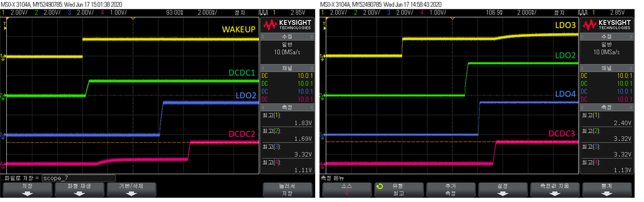Click the Keysight logo on right scope
The height and width of the screenshot is (202, 644).
[x=606, y=25]
